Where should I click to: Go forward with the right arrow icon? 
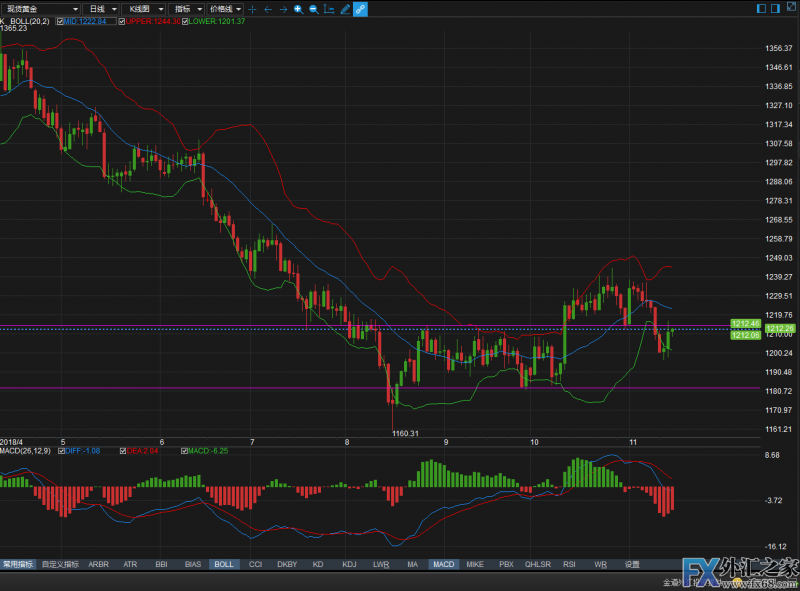[283, 9]
